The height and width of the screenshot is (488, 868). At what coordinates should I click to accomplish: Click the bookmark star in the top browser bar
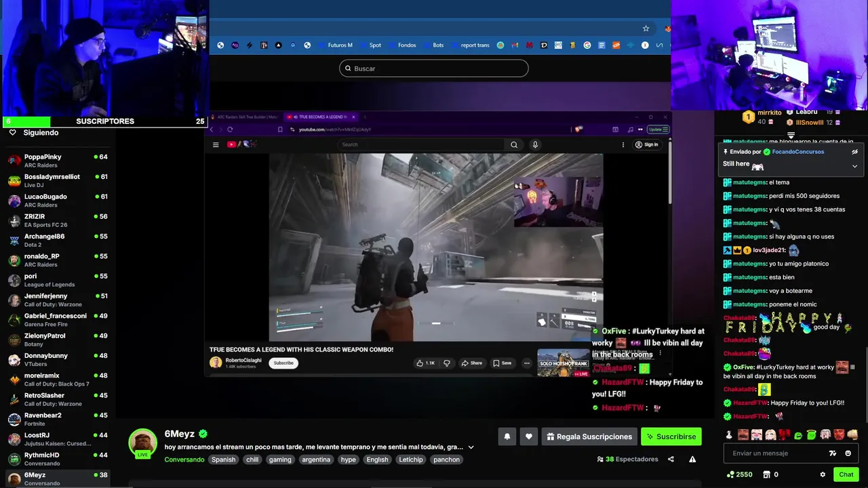click(646, 28)
